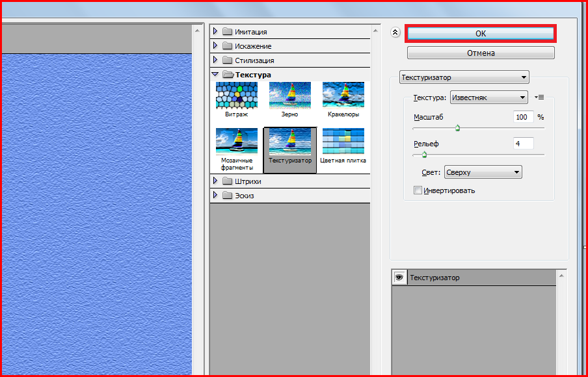
Task: Click the Искажение folder icon
Action: tap(227, 45)
